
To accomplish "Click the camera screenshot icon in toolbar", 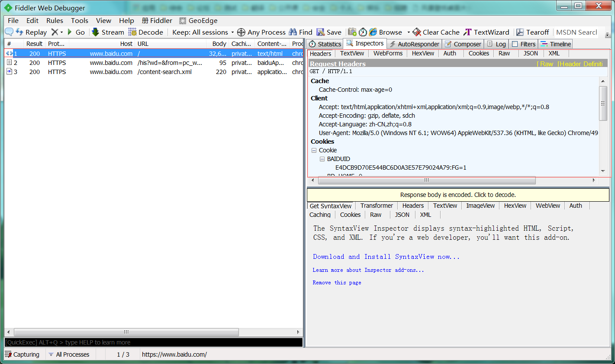I will [352, 32].
